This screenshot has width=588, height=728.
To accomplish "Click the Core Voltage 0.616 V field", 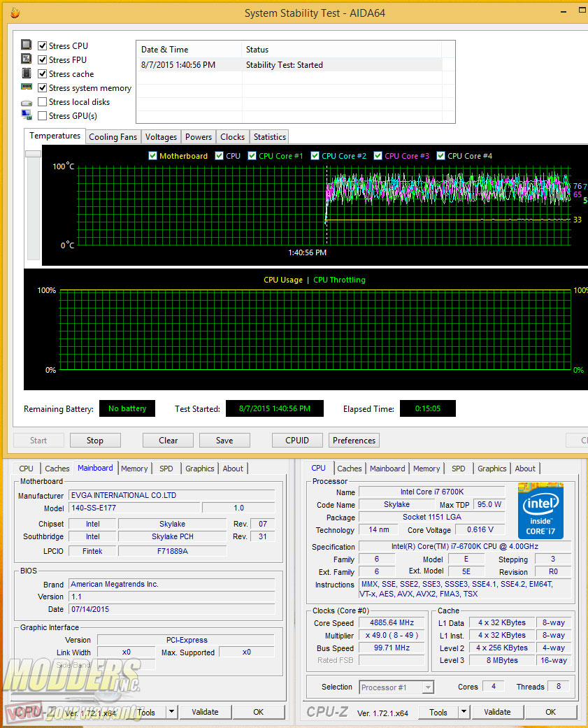I will (480, 530).
